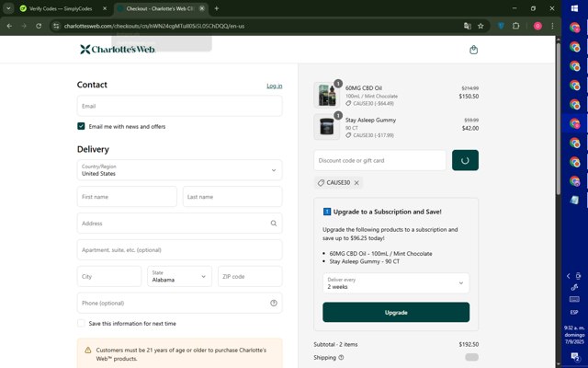Open the tab search dropdown arrow

[x=8, y=8]
